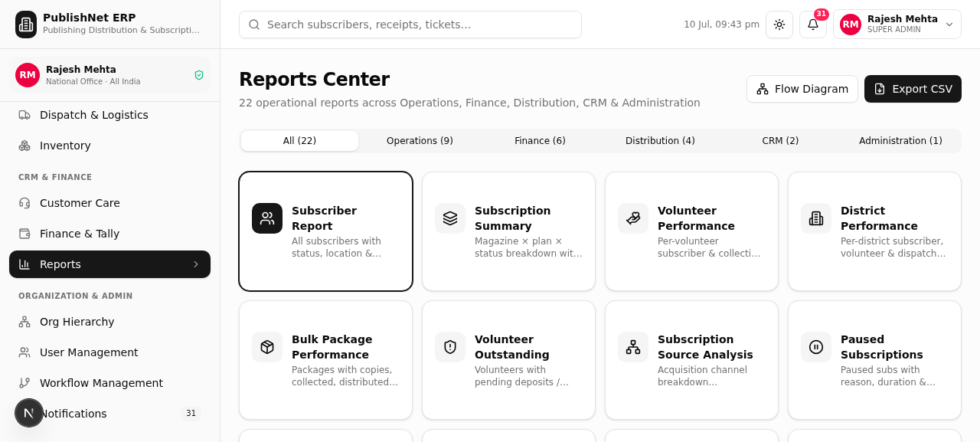Click the search magnifier icon

[254, 25]
